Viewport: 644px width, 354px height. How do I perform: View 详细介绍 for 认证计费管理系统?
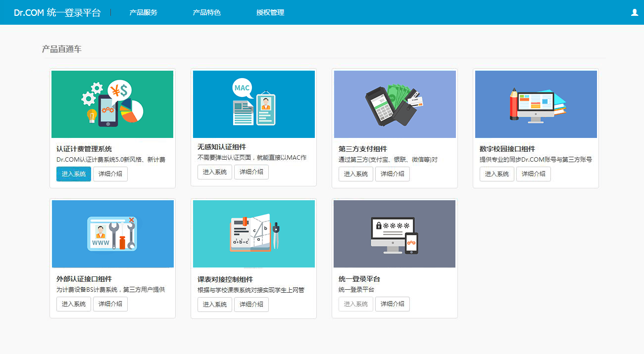pyautogui.click(x=110, y=174)
